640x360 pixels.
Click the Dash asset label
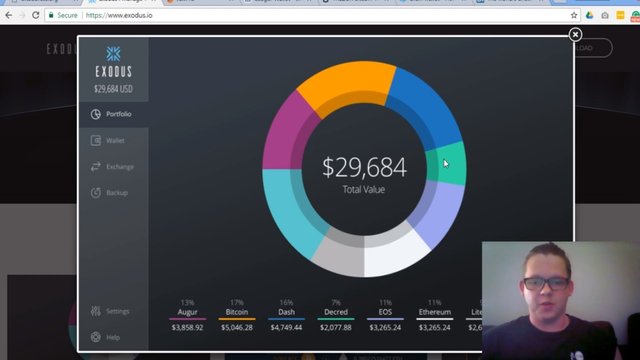click(x=286, y=312)
